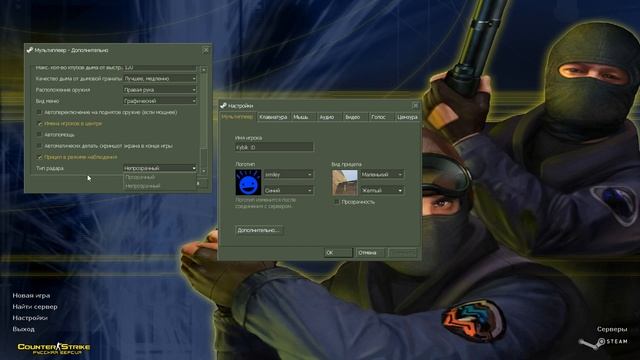
Task: Select 'Непрозрачный' in the radar type list
Action: click(x=160, y=186)
